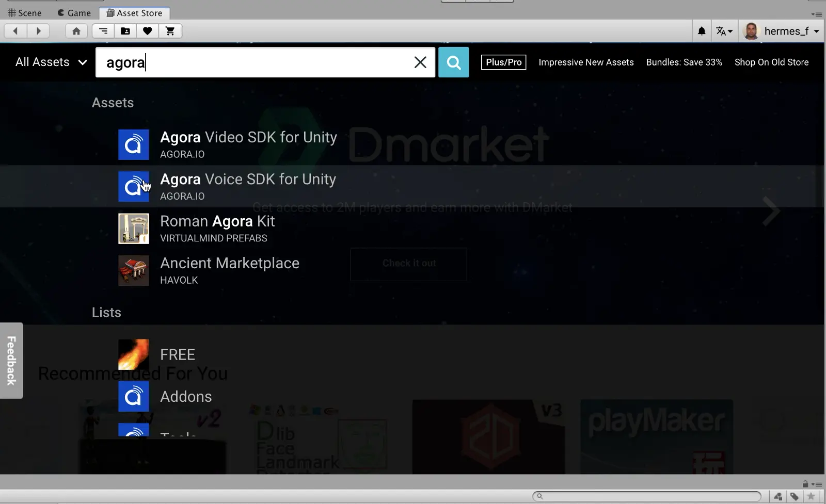The image size is (826, 504).
Task: Clear the search text with the X
Action: pos(420,62)
